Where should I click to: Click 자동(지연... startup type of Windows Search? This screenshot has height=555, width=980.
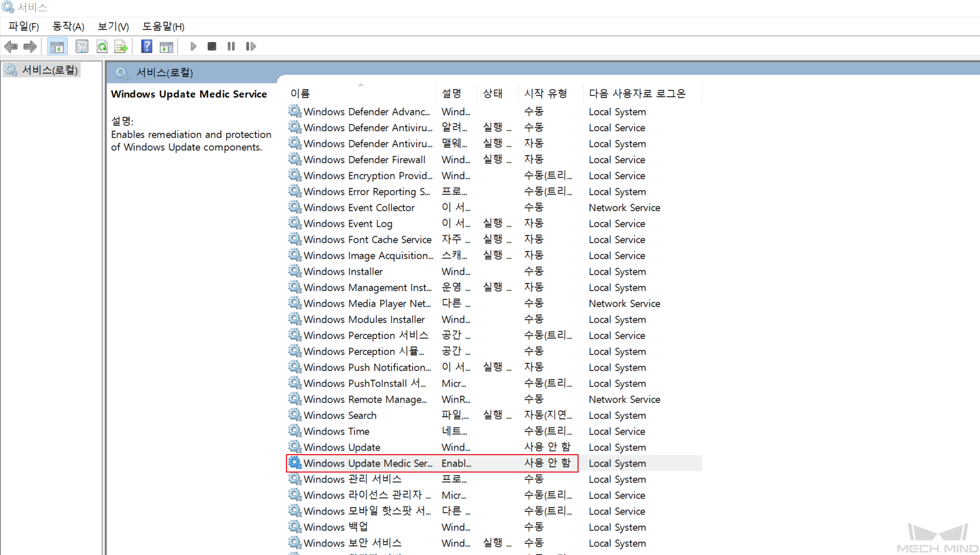tap(548, 415)
